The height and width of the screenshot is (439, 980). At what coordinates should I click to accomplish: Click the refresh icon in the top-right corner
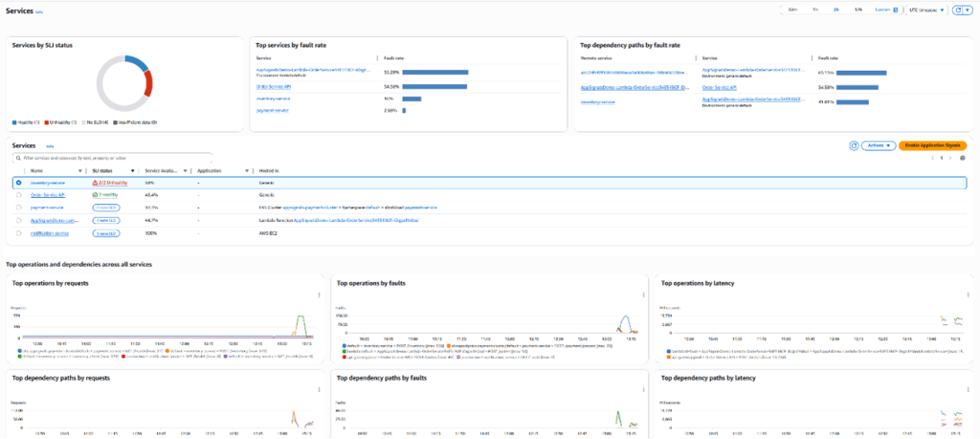956,10
